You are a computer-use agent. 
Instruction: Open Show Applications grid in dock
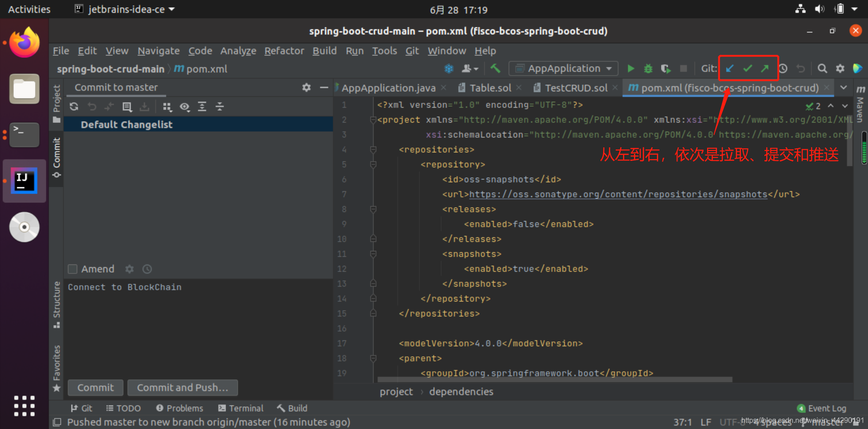pos(24,405)
